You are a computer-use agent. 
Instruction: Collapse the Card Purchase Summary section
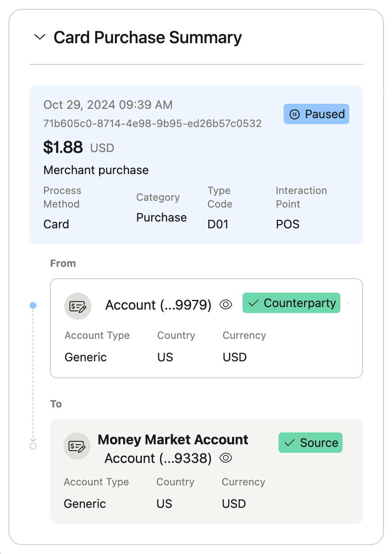coord(39,37)
